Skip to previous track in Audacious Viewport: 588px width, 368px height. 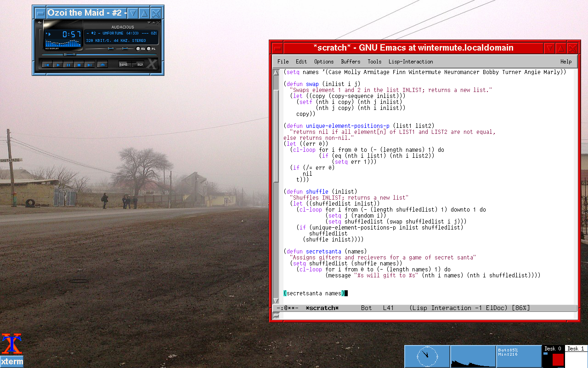click(47, 65)
